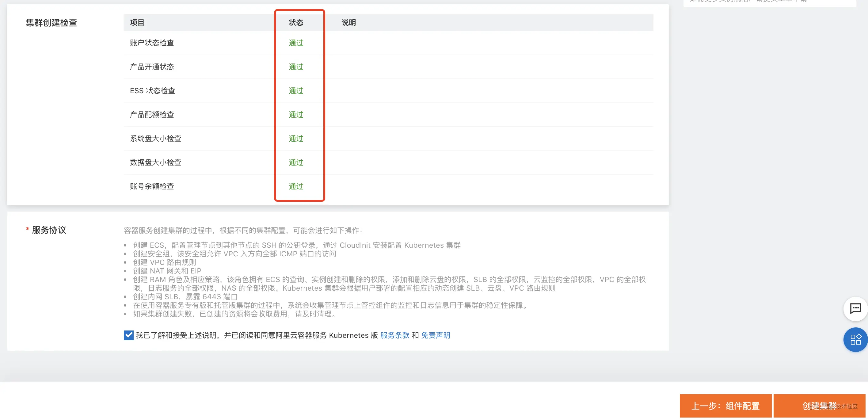Click 通过 status for 产品配额检查
The image size is (868, 420).
click(x=296, y=115)
